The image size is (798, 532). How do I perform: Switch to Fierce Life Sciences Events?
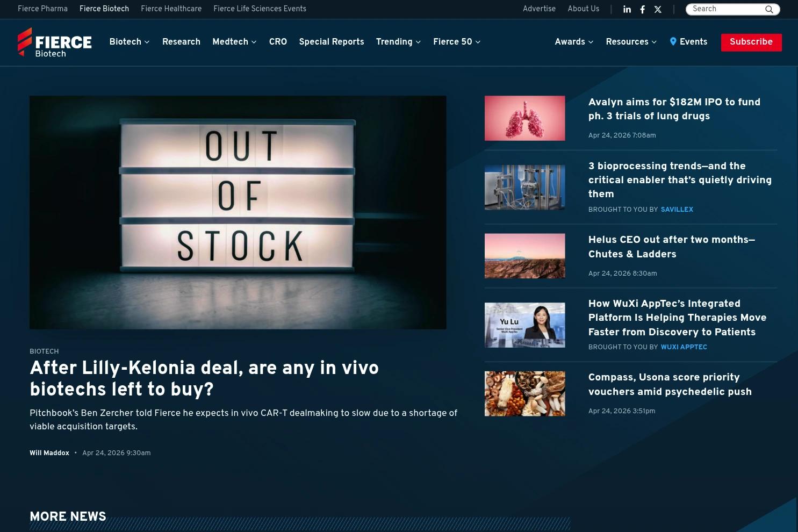tap(260, 9)
